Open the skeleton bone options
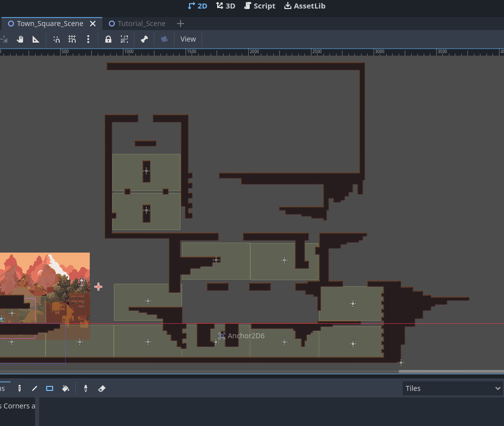 (144, 39)
